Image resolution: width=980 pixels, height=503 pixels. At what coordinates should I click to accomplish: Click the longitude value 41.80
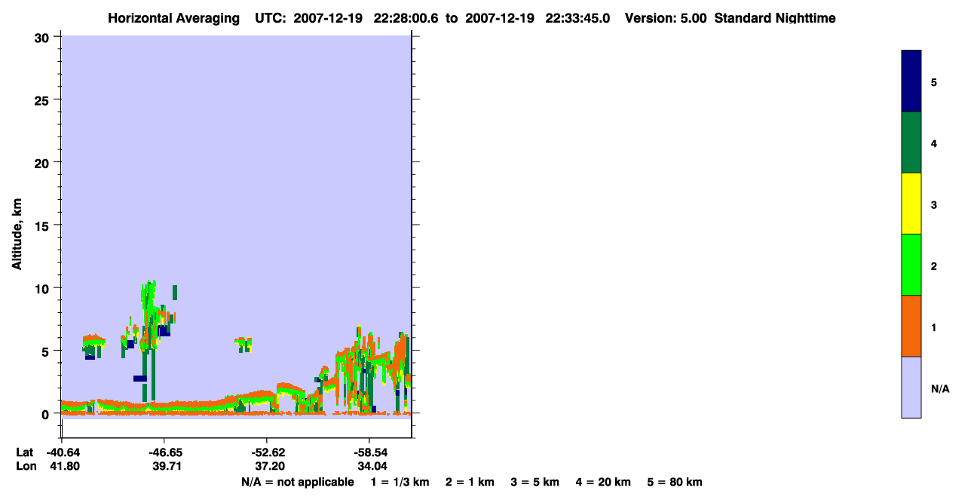(65, 466)
